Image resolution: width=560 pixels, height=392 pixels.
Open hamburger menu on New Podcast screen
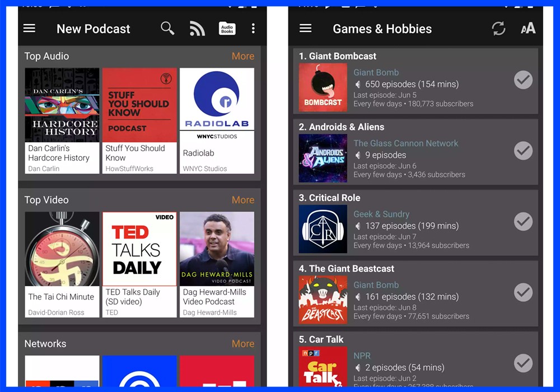pyautogui.click(x=29, y=28)
